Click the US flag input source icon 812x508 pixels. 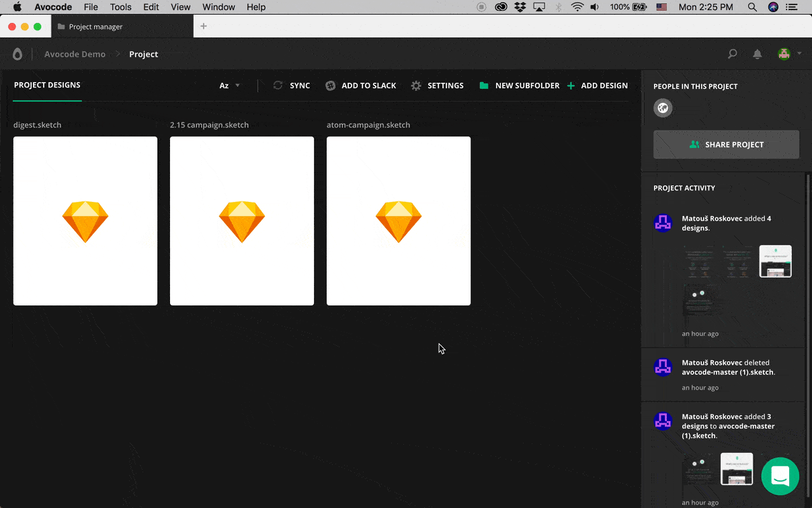661,7
